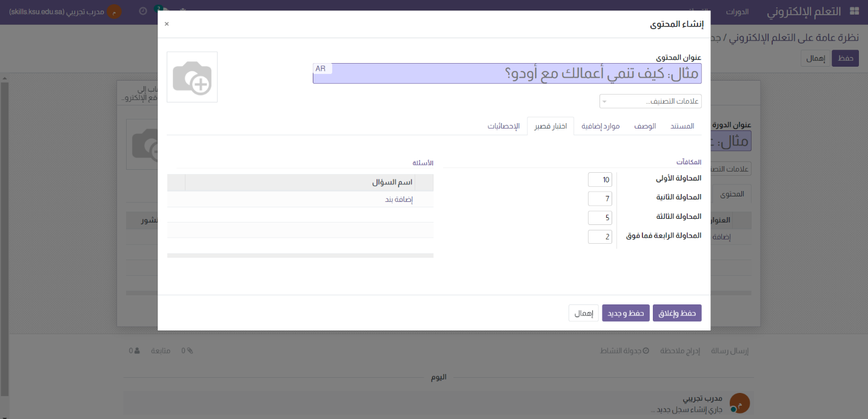The image size is (868, 419).
Task: Click إضافة بند to add a question
Action: (x=399, y=199)
